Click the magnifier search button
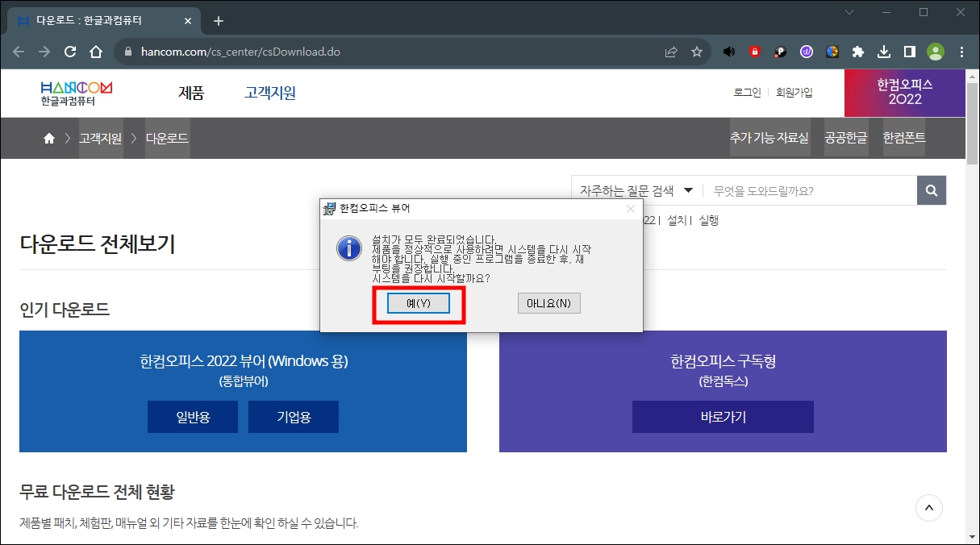 pos(932,191)
